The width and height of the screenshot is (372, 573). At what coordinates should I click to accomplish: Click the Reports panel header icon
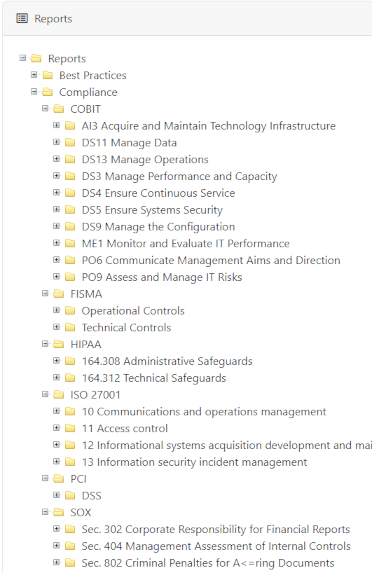pos(22,18)
